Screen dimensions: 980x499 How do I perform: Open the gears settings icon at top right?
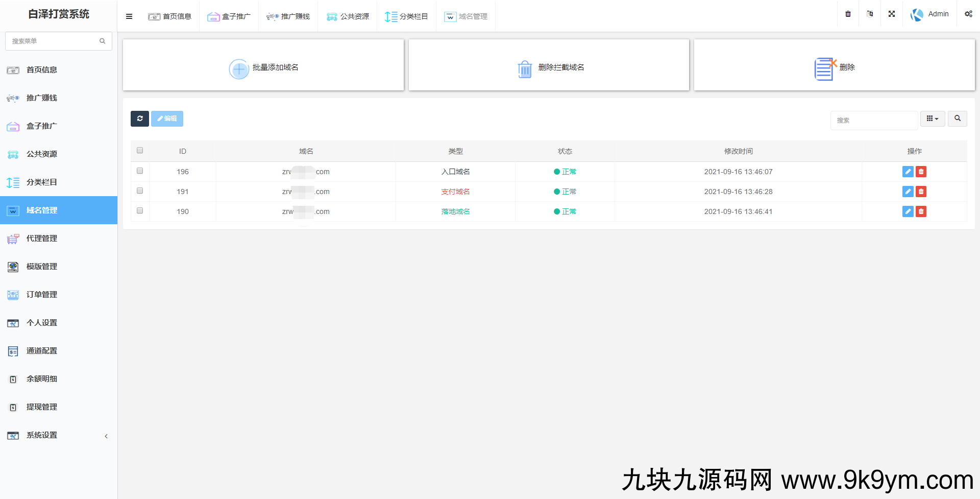tap(968, 14)
